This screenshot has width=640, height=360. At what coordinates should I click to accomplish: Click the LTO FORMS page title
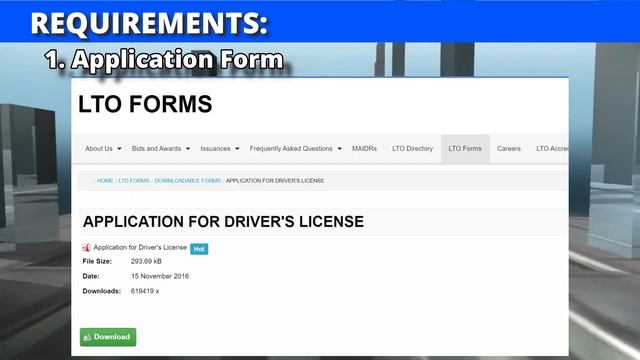(x=145, y=104)
